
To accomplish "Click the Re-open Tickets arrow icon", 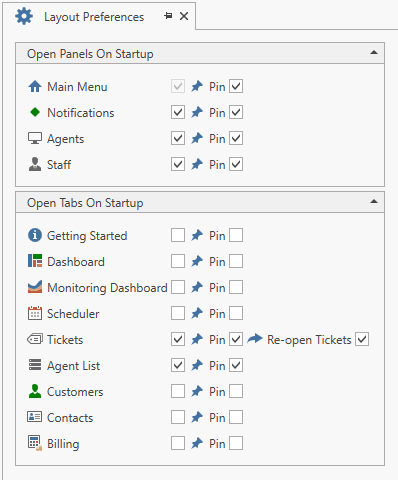I will pos(255,339).
